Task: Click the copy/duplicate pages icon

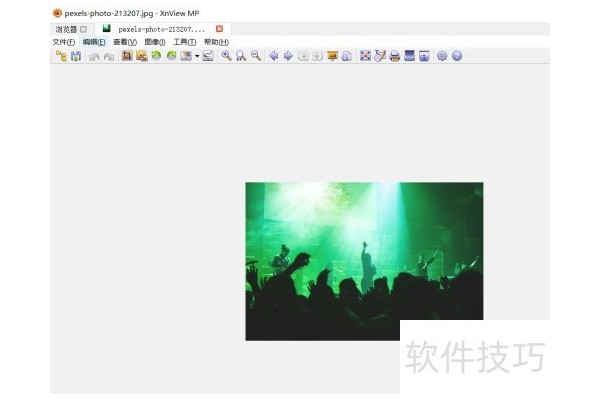Action: pos(347,56)
